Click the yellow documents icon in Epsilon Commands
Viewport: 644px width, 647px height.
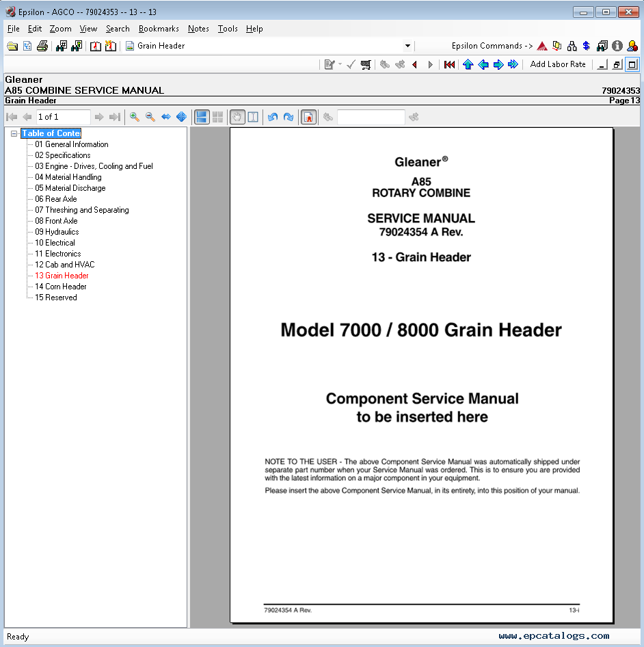pos(557,46)
